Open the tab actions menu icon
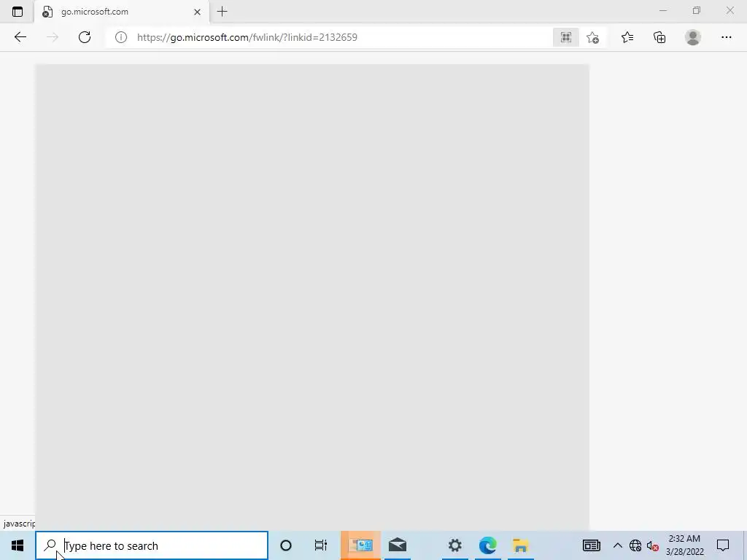This screenshot has height=560, width=747. [18, 12]
